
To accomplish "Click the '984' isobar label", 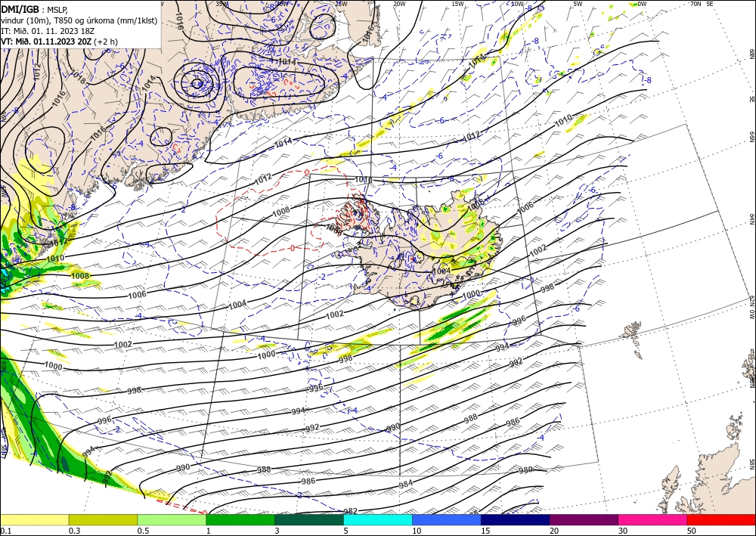I will pyautogui.click(x=406, y=484).
